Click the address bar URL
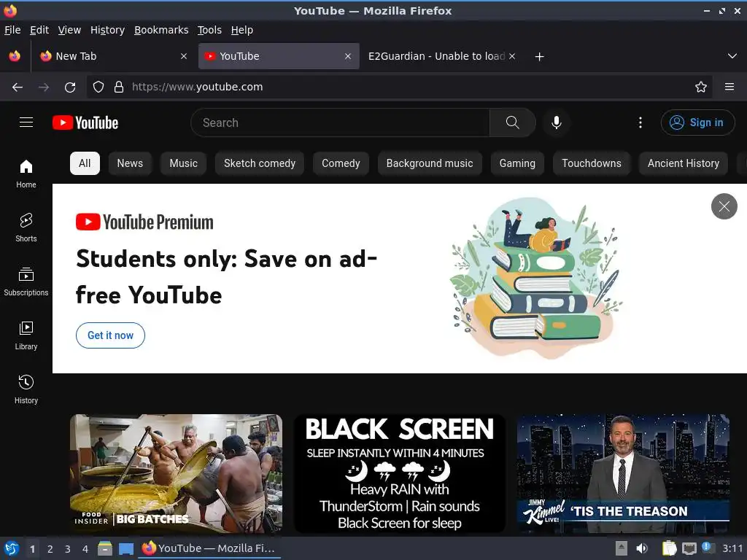 pos(197,87)
